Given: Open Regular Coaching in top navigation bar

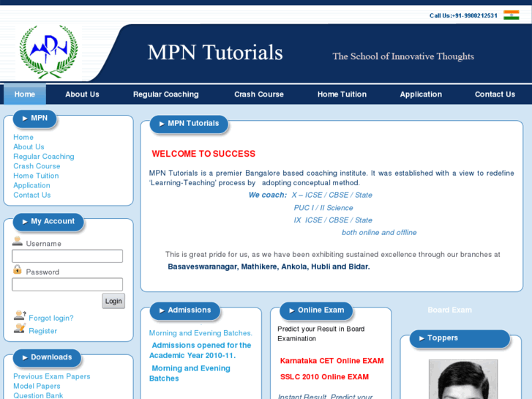Looking at the screenshot, I should click(x=166, y=94).
